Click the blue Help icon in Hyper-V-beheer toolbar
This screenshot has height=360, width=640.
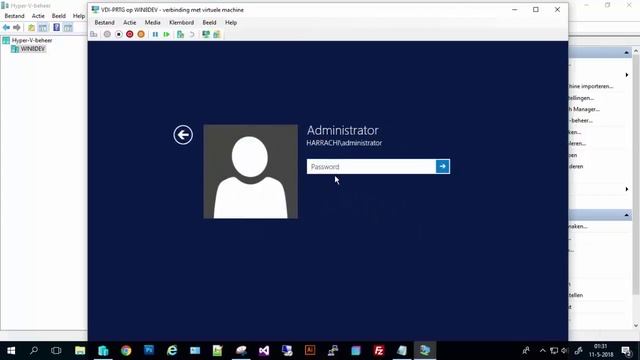(x=56, y=27)
